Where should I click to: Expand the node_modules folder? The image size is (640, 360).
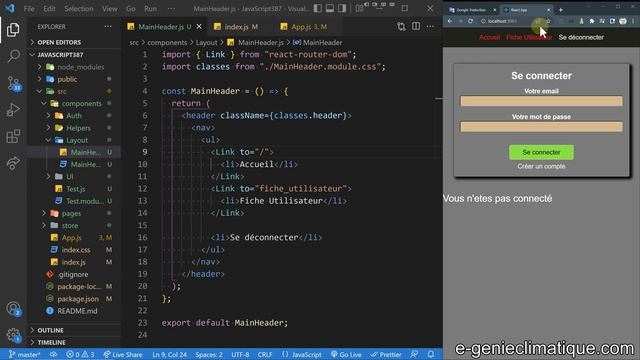pyautogui.click(x=80, y=67)
